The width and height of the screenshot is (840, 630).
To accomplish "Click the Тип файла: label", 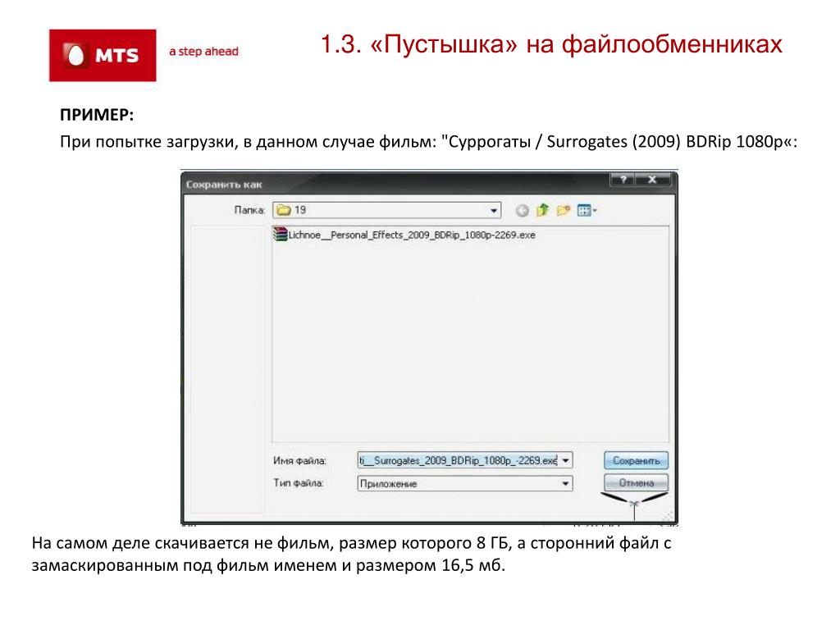I will click(298, 483).
